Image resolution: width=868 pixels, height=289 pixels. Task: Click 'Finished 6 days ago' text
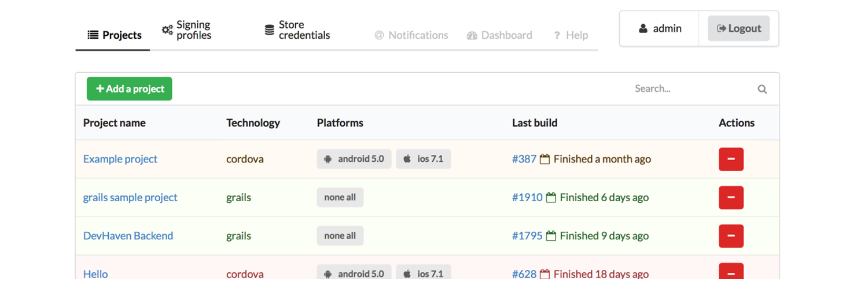(x=604, y=197)
